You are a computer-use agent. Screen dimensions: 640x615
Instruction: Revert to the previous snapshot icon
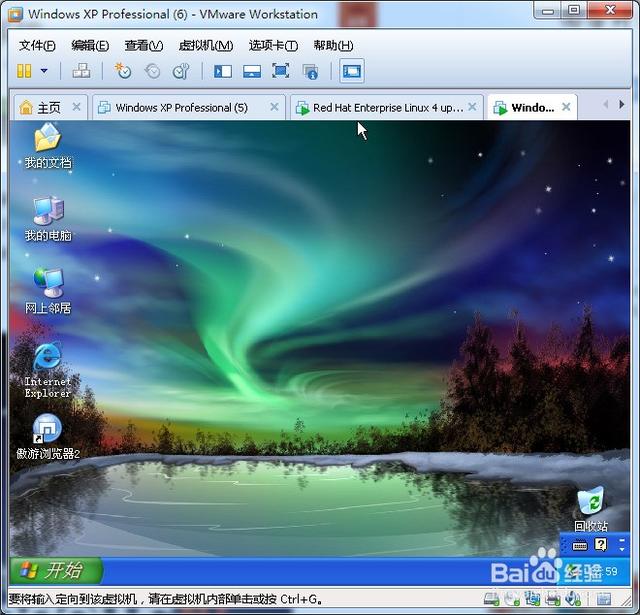tap(152, 71)
